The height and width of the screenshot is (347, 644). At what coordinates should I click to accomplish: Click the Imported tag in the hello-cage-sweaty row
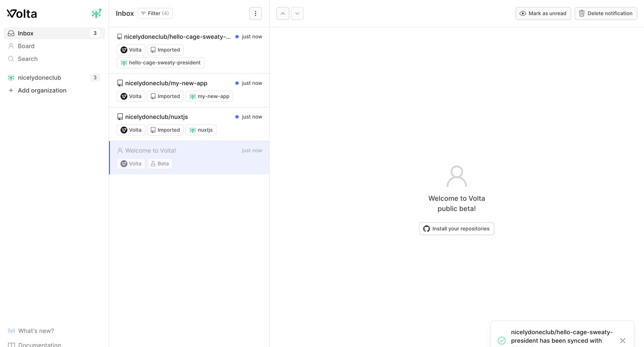point(165,50)
